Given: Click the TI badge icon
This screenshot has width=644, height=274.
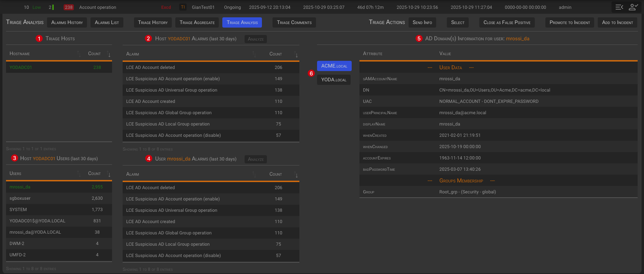Looking at the screenshot, I should tap(183, 7).
